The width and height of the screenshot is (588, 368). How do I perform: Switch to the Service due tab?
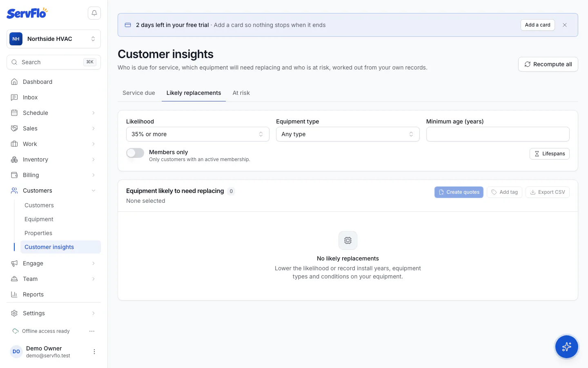pyautogui.click(x=139, y=93)
